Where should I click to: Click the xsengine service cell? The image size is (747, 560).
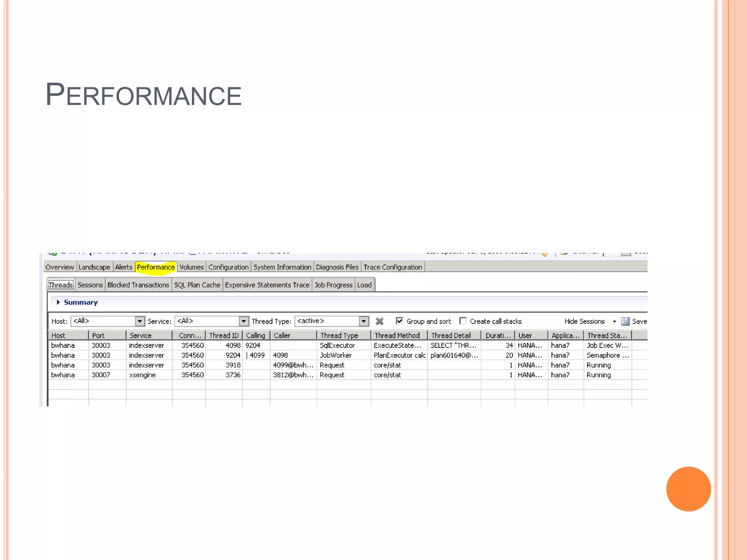pos(149,375)
